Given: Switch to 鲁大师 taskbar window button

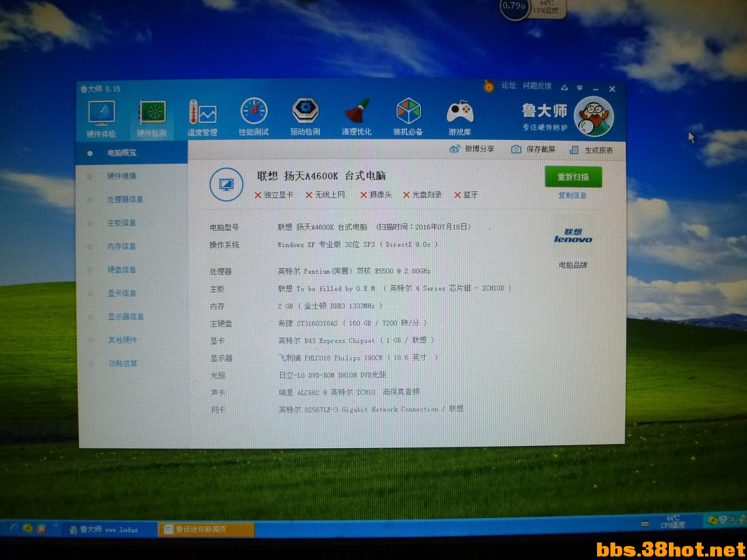Looking at the screenshot, I should [x=110, y=529].
